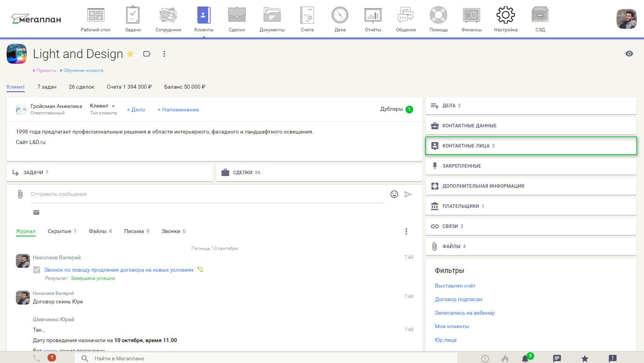Open journal three-dot options menu
Viewport: 644px width, 363px height.
pyautogui.click(x=406, y=231)
